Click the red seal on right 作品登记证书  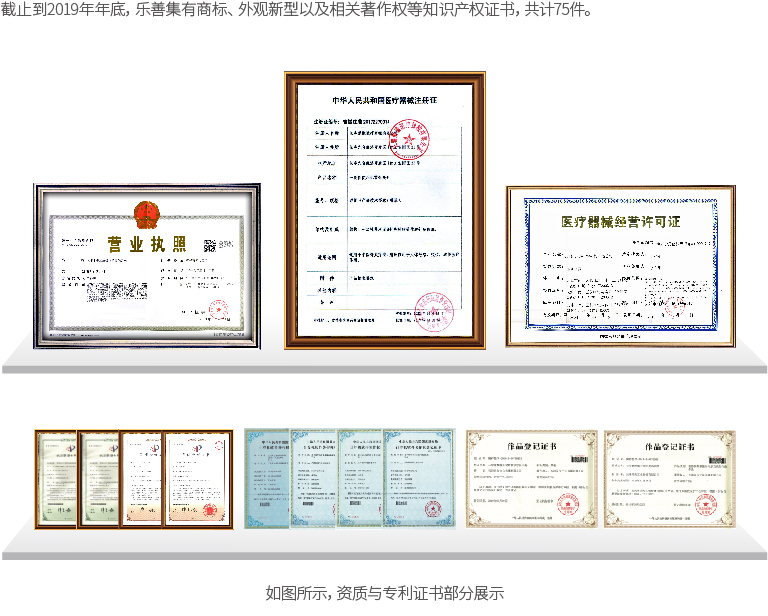(x=706, y=505)
